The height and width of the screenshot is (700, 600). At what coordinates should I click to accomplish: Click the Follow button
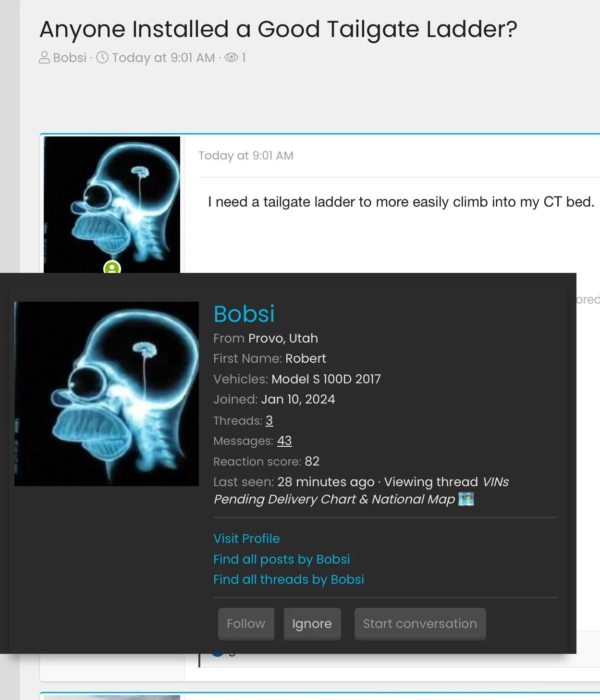pyautogui.click(x=246, y=624)
